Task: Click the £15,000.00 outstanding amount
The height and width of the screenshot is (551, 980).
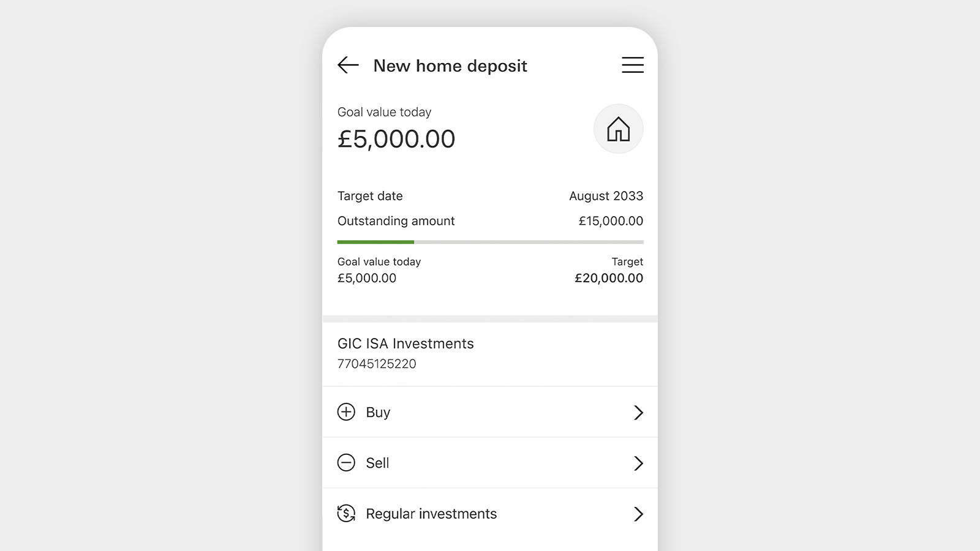Action: 611,221
